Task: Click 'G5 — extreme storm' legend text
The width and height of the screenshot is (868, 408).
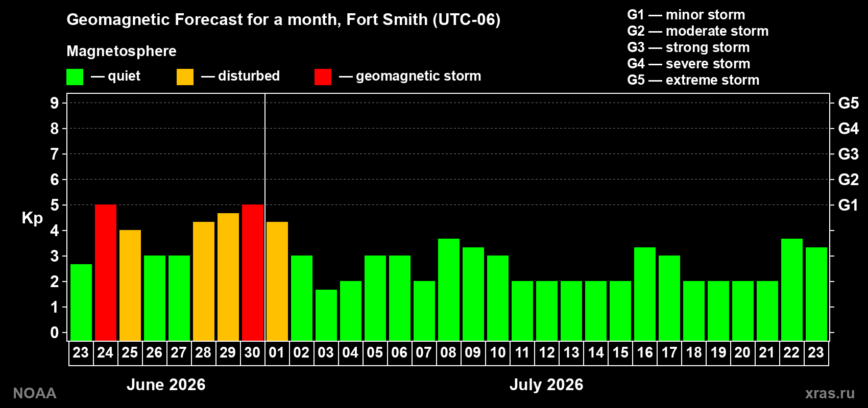Action: point(693,80)
